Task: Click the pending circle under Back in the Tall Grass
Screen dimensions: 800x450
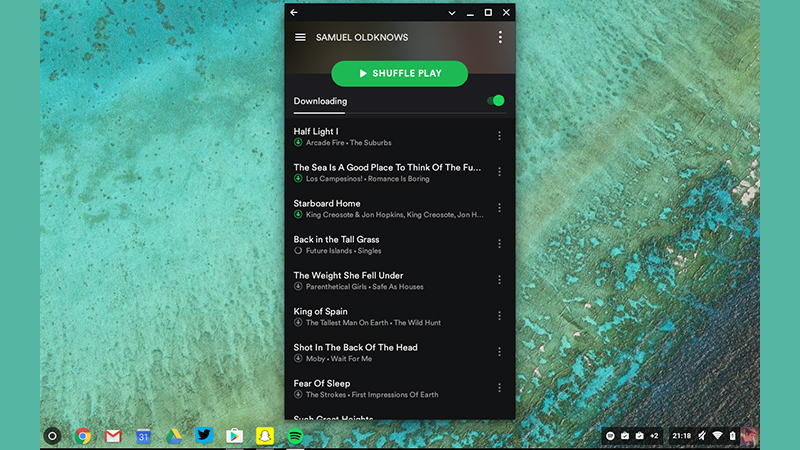Action: coord(298,251)
